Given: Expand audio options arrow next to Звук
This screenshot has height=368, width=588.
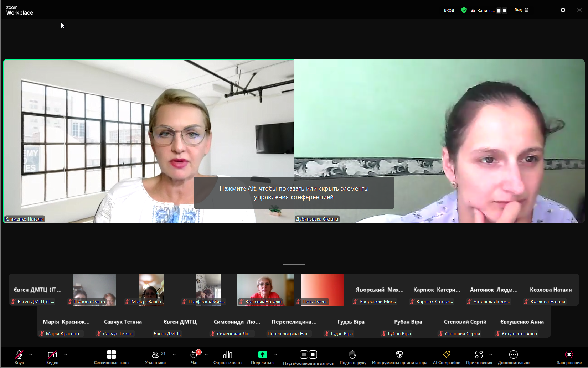Looking at the screenshot, I should [31, 354].
